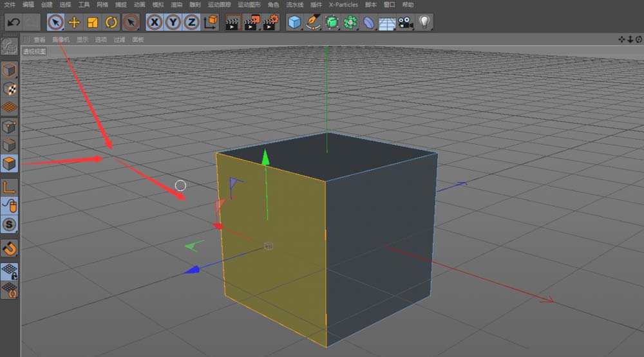Open the 文件 menu

pyautogui.click(x=10, y=5)
